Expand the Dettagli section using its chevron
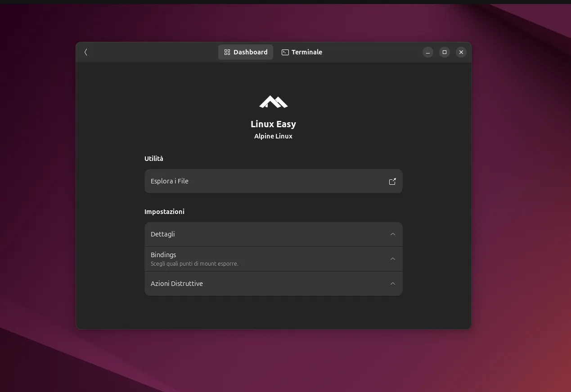571x392 pixels. (x=393, y=234)
